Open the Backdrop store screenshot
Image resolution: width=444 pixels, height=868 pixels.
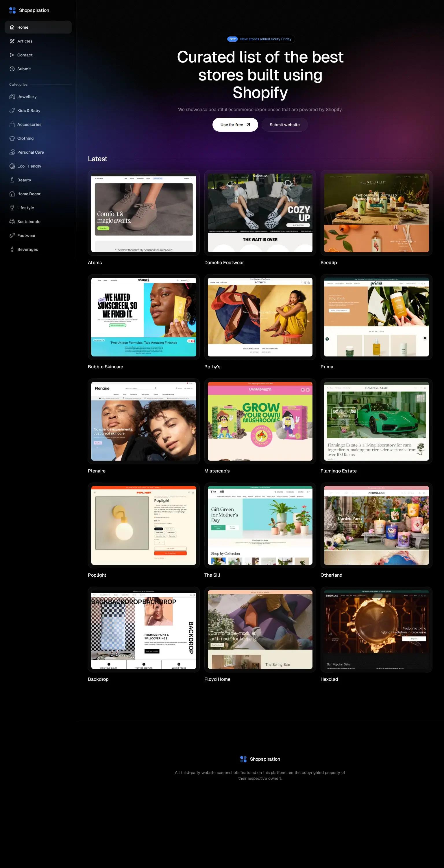[x=144, y=629]
